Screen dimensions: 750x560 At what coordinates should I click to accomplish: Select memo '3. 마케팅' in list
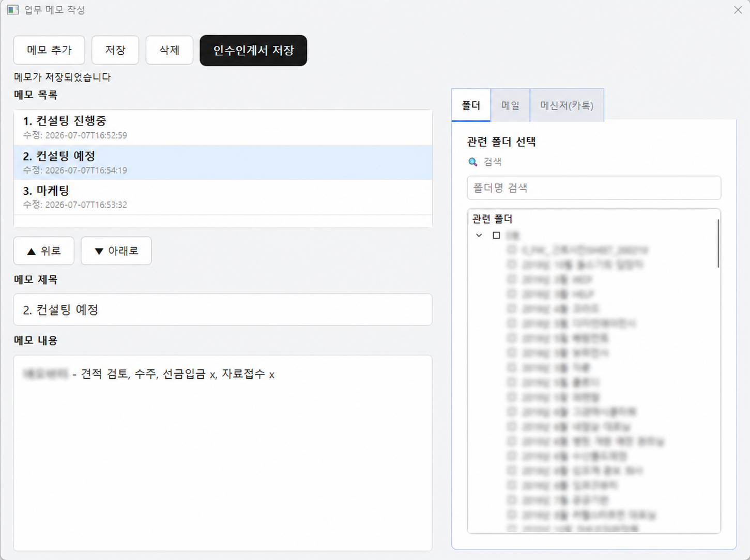pos(223,197)
